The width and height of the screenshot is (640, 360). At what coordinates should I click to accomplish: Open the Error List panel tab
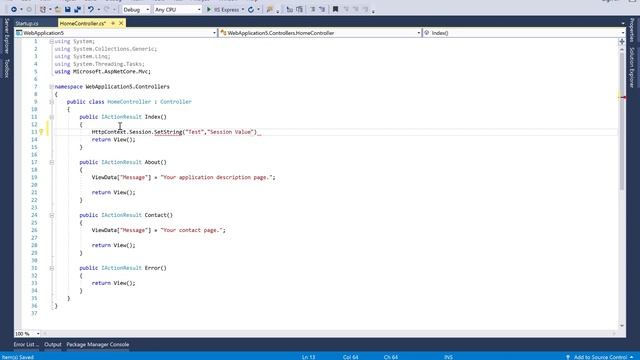click(26, 344)
